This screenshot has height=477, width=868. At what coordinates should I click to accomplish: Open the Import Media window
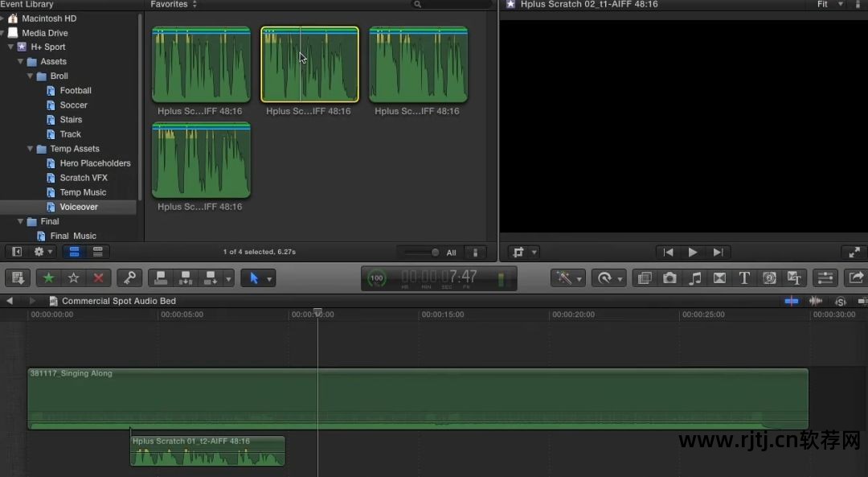coord(18,278)
